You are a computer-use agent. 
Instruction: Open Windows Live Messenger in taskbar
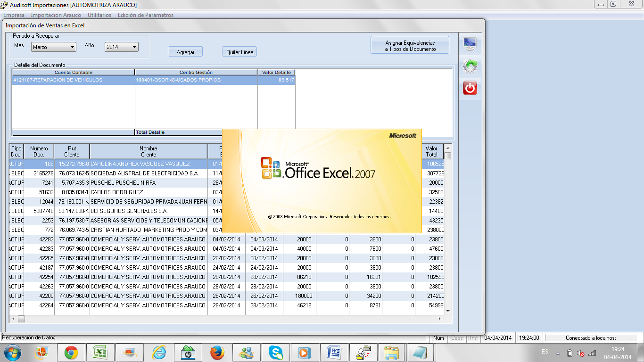pyautogui.click(x=247, y=352)
